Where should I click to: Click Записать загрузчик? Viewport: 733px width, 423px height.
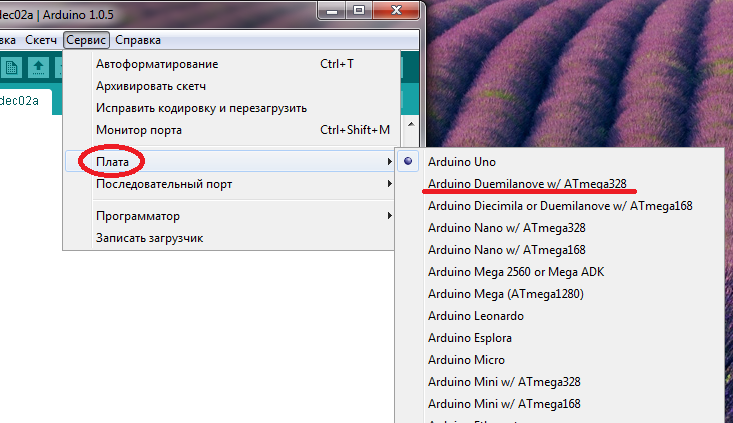click(x=230, y=238)
